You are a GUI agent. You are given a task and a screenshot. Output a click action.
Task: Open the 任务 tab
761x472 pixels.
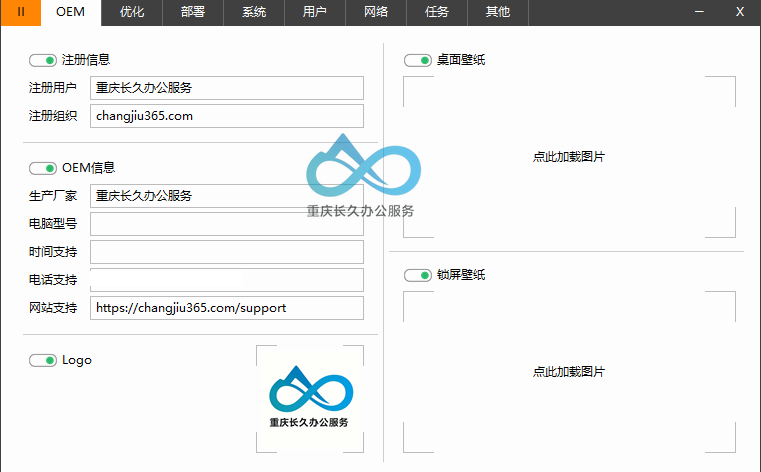coord(437,12)
